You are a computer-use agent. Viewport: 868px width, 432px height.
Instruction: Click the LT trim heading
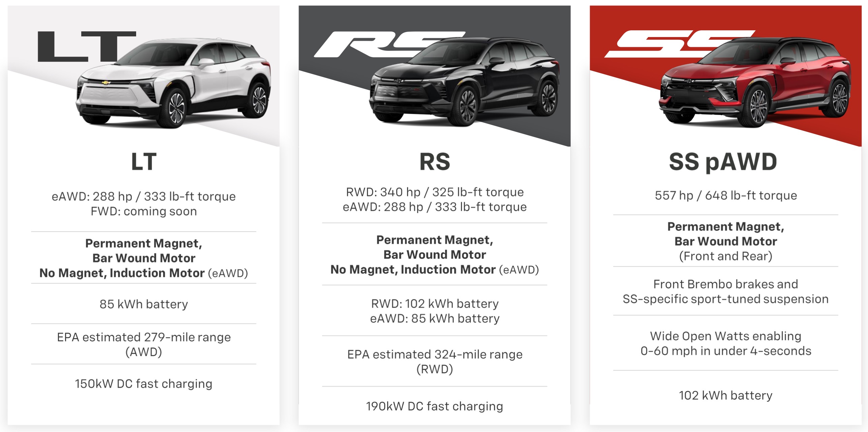click(144, 162)
